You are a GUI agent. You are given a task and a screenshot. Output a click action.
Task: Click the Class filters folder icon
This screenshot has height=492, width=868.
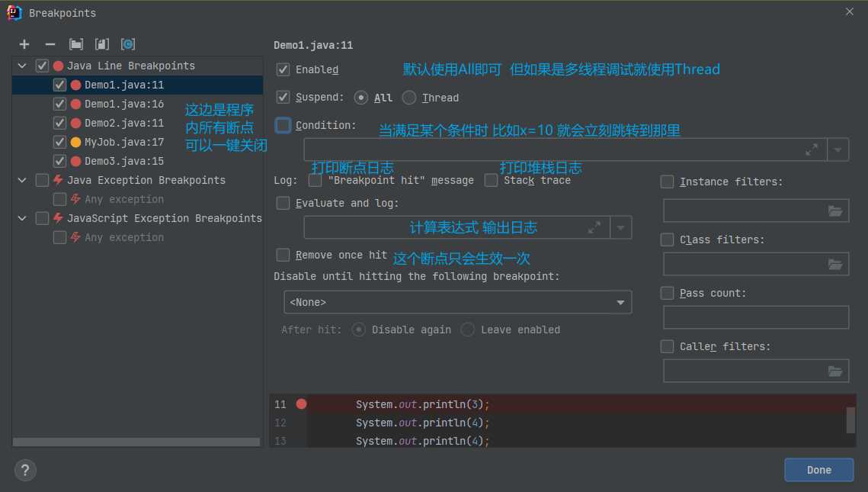tap(834, 264)
